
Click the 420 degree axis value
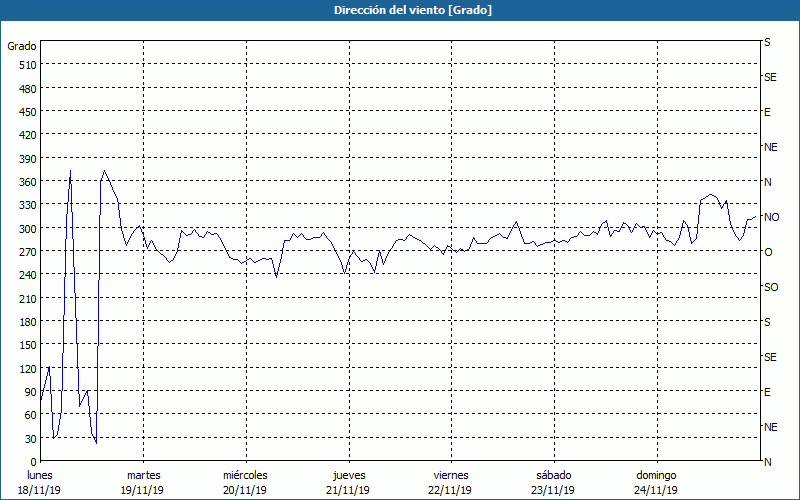(x=29, y=135)
